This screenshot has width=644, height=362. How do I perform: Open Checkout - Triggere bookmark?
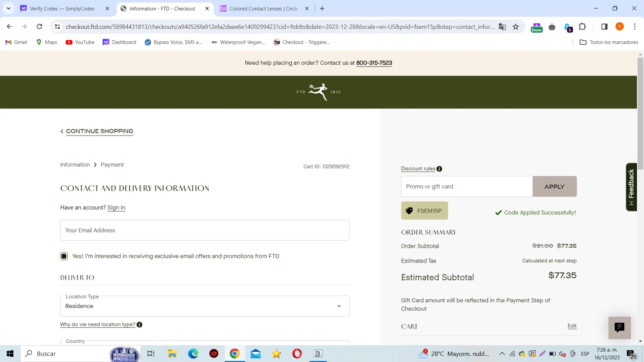pyautogui.click(x=302, y=42)
